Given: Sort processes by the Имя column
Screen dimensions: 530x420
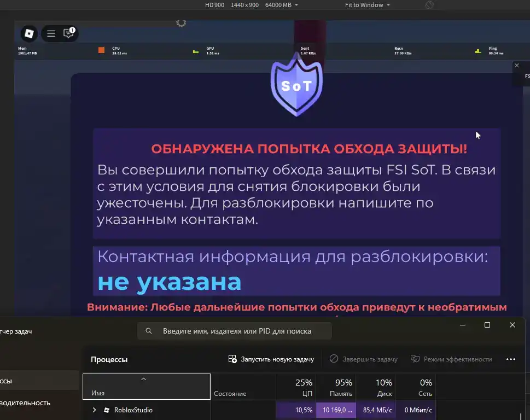Looking at the screenshot, I should tap(147, 387).
